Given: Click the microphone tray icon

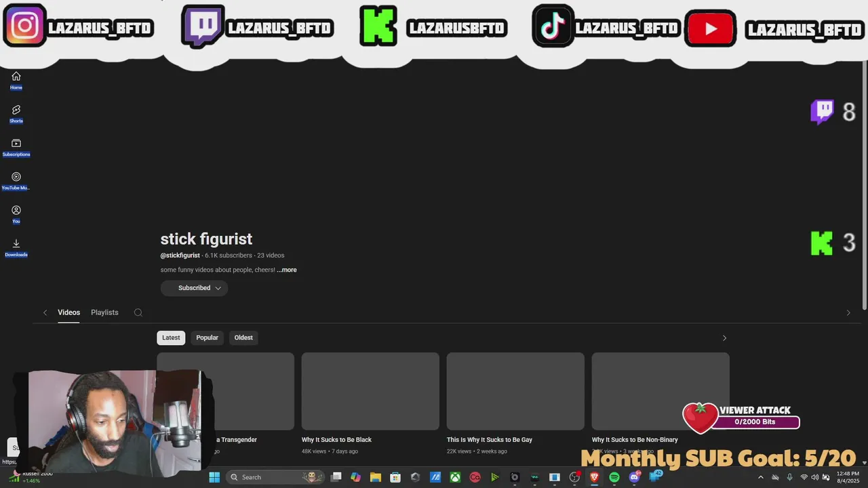Looking at the screenshot, I should [x=789, y=477].
